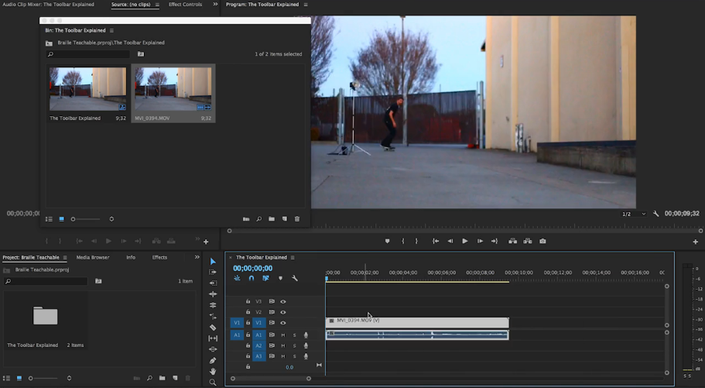Enable voice-over record on track A1
This screenshot has height=388, width=705.
point(306,335)
